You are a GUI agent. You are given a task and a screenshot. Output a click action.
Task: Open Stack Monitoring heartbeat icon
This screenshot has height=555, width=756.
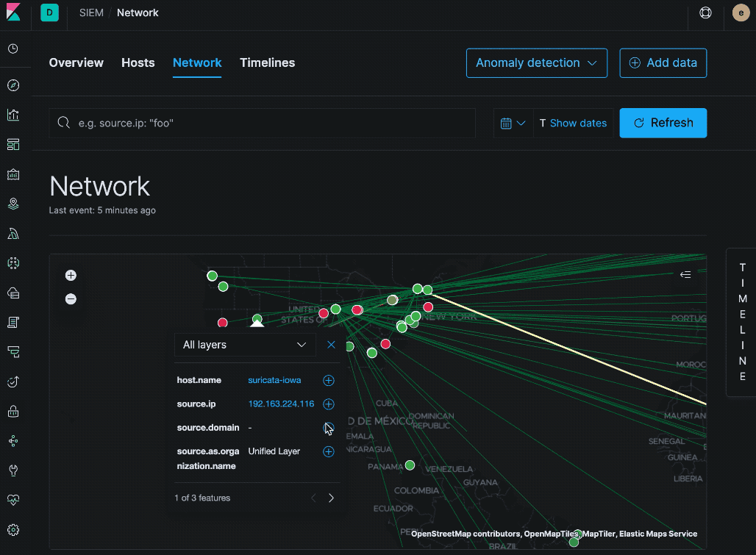pos(13,500)
